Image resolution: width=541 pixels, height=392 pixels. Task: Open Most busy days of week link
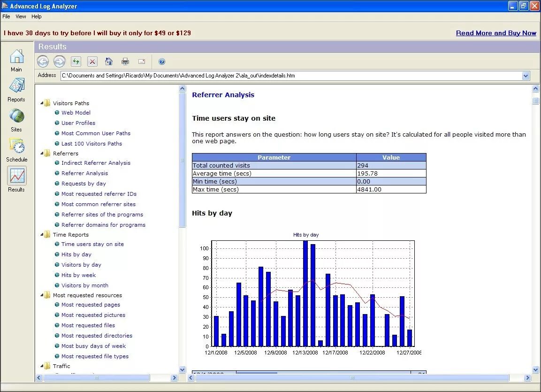coord(93,346)
